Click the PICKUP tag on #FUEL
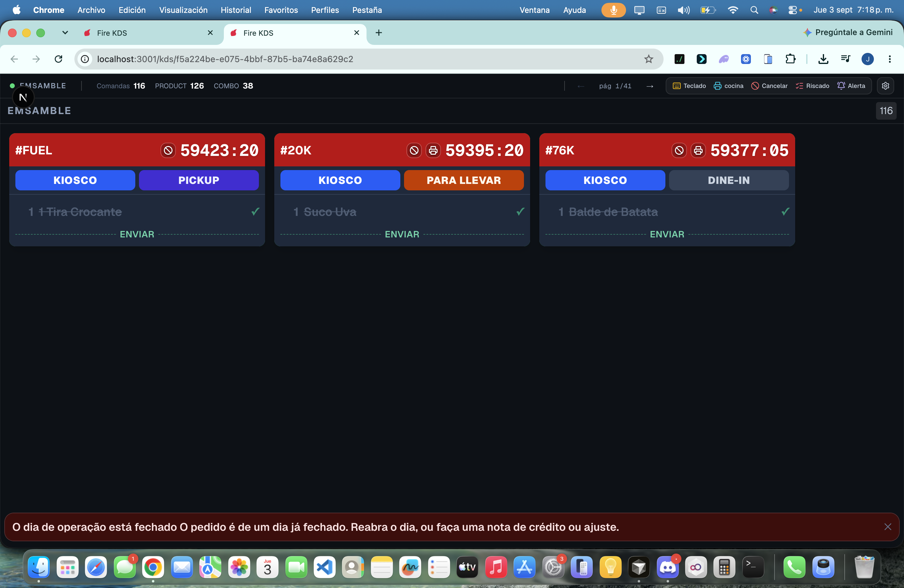Image resolution: width=904 pixels, height=588 pixels. coord(199,180)
